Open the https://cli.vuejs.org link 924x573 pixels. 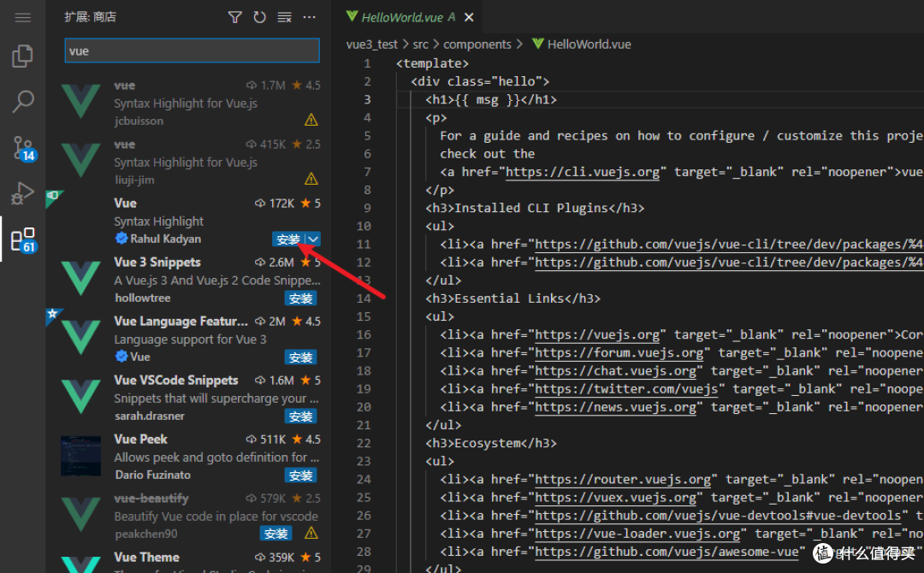pyautogui.click(x=583, y=171)
